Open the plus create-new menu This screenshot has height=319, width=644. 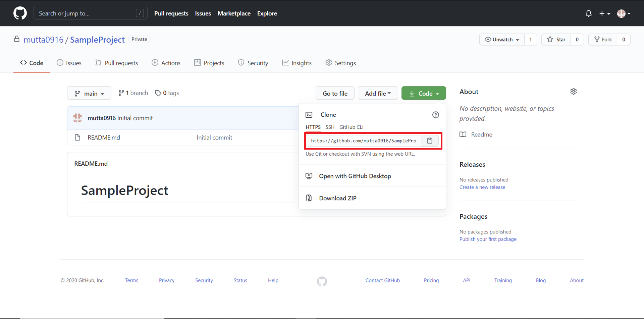click(x=605, y=13)
